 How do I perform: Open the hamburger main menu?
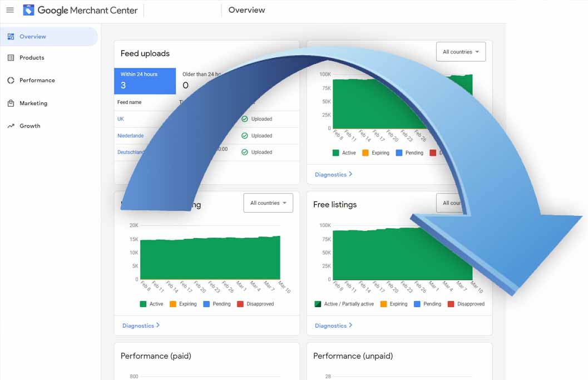point(10,10)
